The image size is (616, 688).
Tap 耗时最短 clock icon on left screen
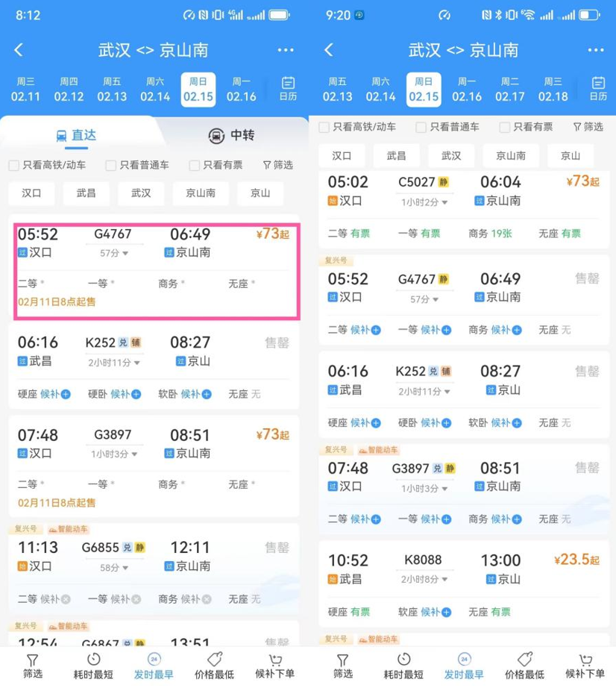(x=93, y=659)
